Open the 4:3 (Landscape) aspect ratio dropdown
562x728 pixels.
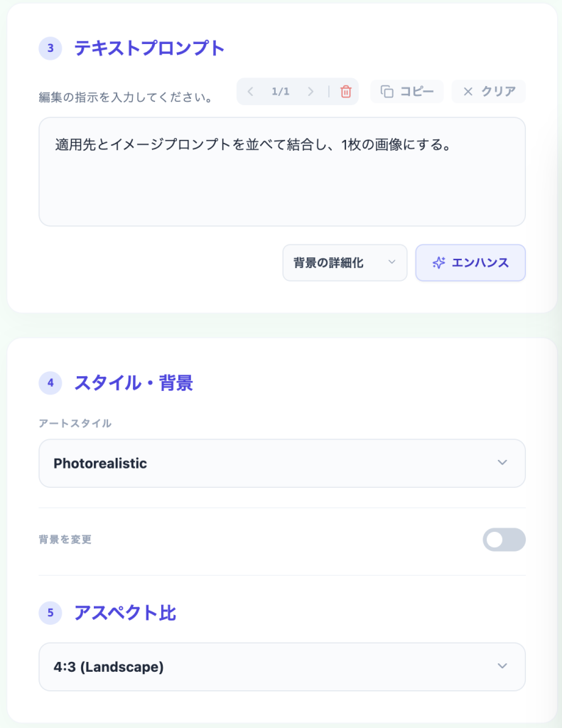[282, 667]
